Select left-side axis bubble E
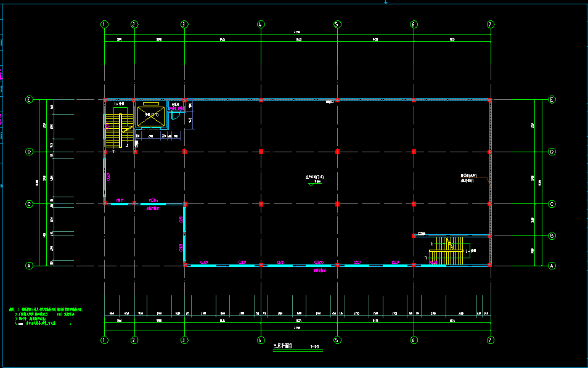This screenshot has width=588, height=368. tap(28, 100)
